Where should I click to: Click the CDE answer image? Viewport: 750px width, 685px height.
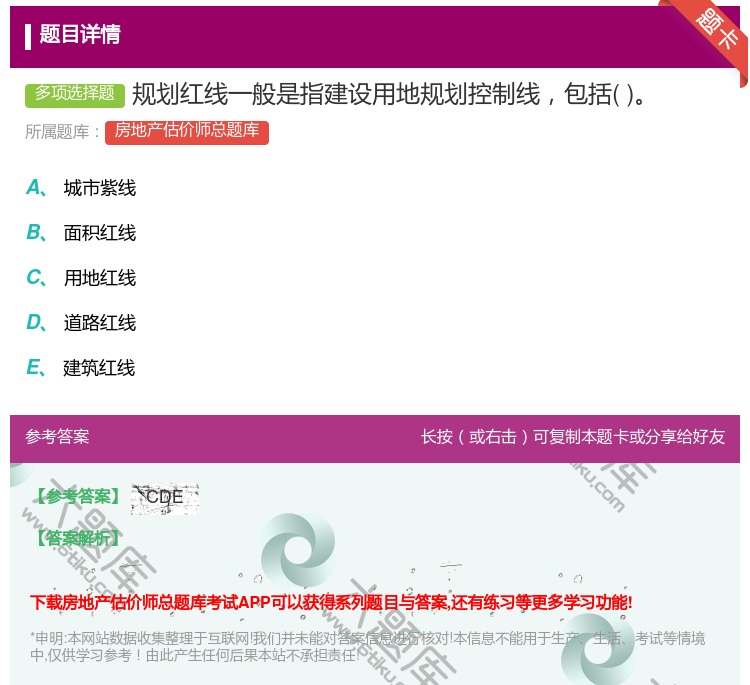click(x=165, y=498)
